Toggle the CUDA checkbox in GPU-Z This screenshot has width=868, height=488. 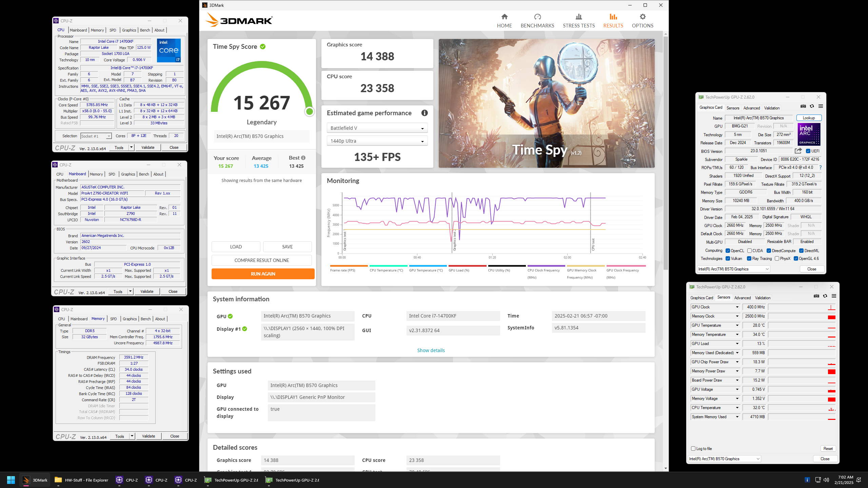(749, 251)
